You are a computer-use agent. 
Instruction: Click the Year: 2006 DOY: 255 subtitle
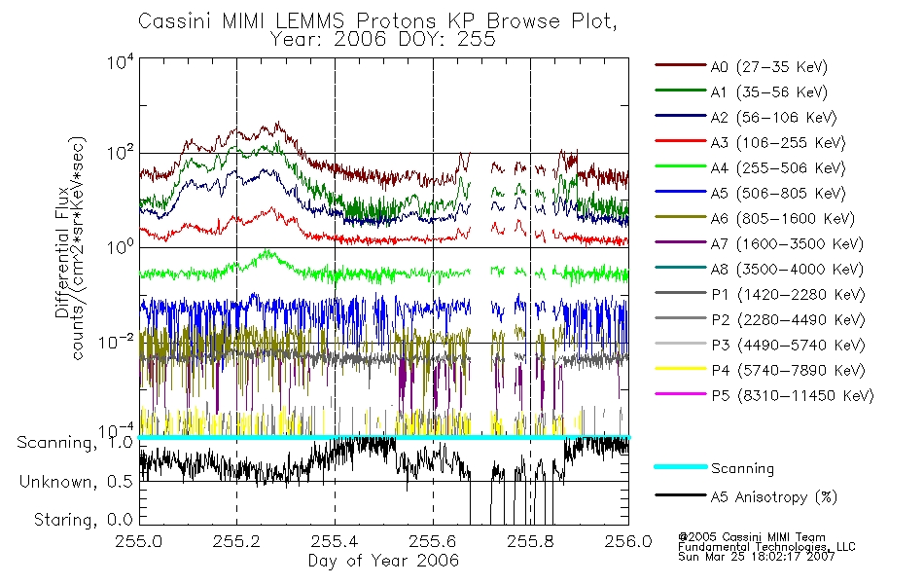pos(383,40)
